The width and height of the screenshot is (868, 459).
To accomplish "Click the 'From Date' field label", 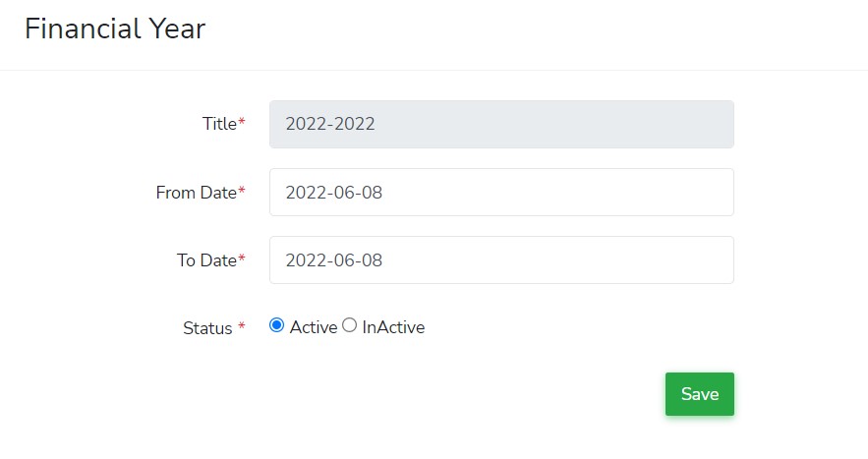I will pyautogui.click(x=196, y=193).
